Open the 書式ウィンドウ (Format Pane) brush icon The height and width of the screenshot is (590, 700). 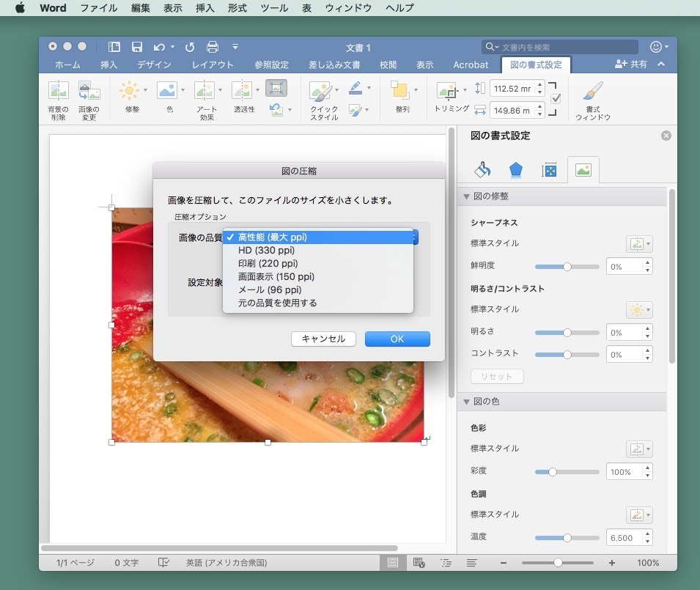(593, 91)
